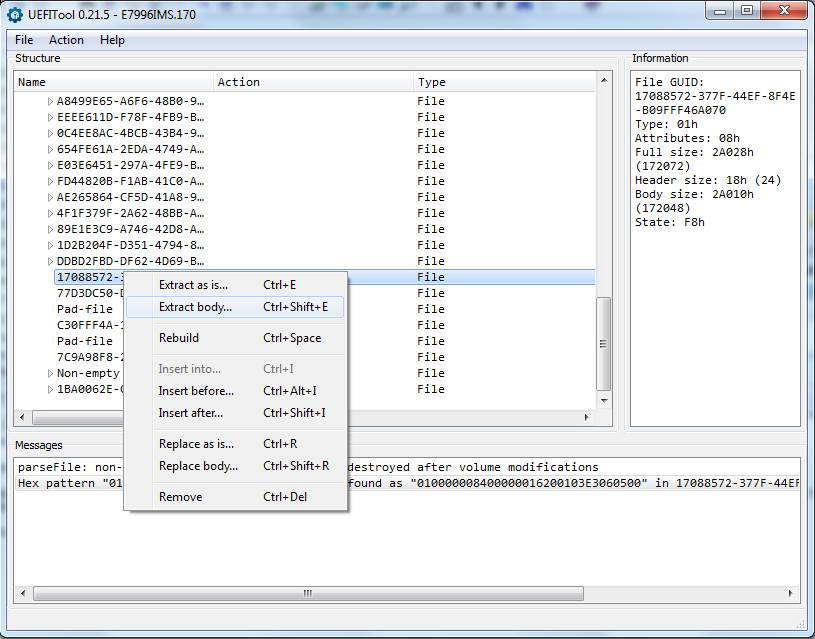Click Structure tree scroll up arrow

[x=603, y=80]
